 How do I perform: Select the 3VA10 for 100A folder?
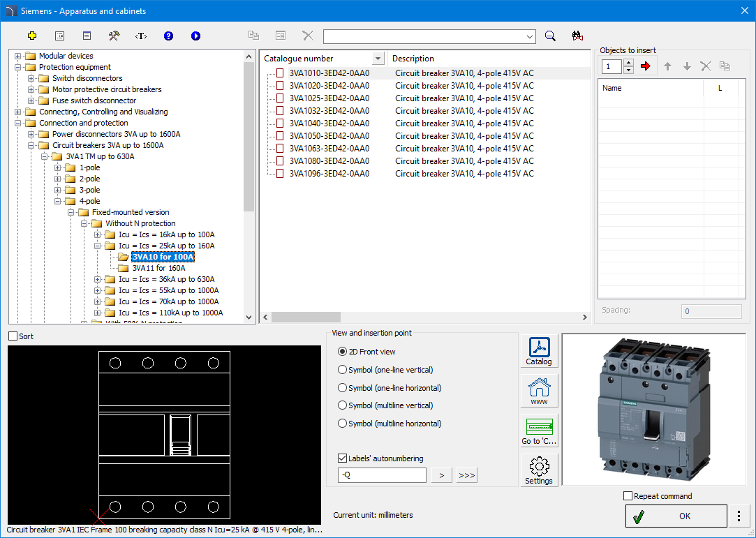coord(163,257)
